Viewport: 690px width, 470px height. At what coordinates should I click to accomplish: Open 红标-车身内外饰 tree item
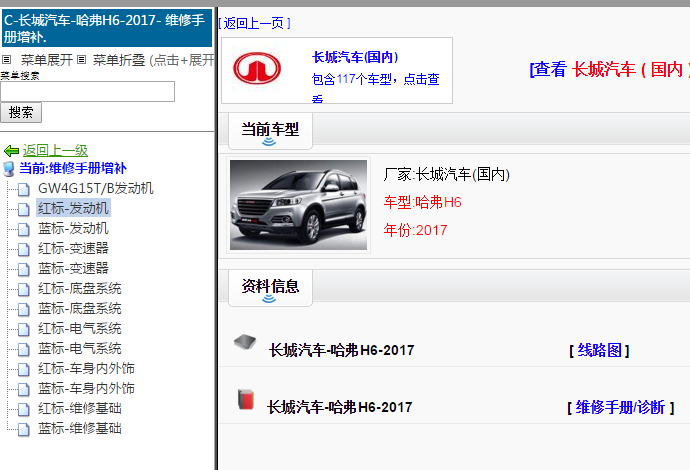coord(86,368)
